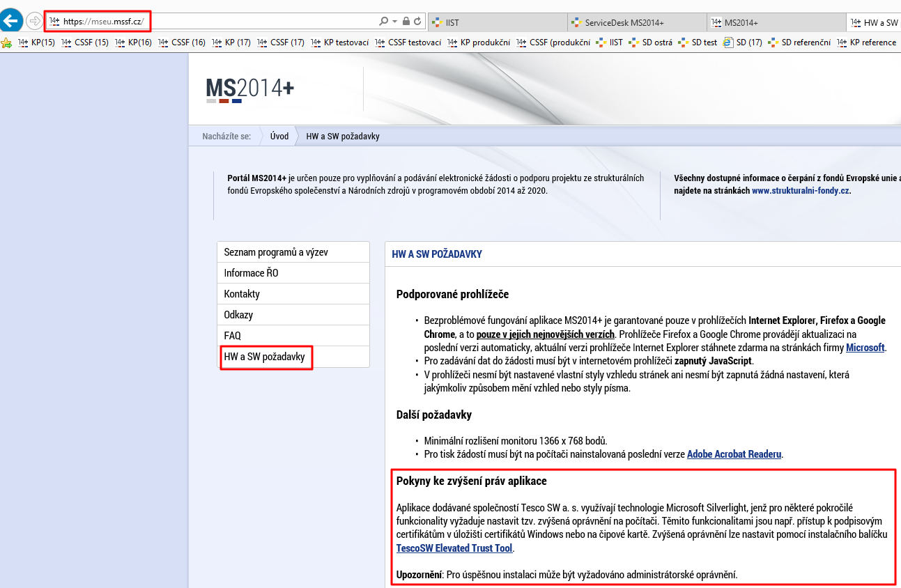Image resolution: width=901 pixels, height=588 pixels.
Task: Click the Pokyny ke zvýšení práv aplikace heading
Action: (x=472, y=481)
